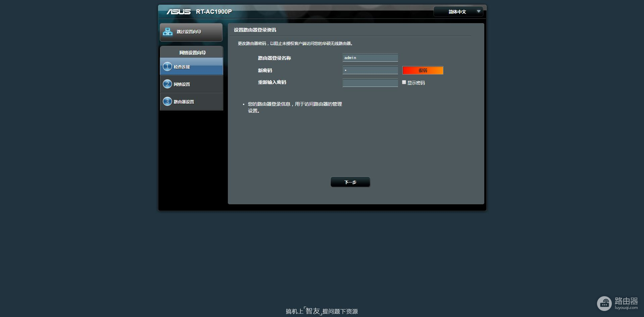The image size is (644, 317).
Task: Expand language list via the arrow
Action: pos(479,11)
